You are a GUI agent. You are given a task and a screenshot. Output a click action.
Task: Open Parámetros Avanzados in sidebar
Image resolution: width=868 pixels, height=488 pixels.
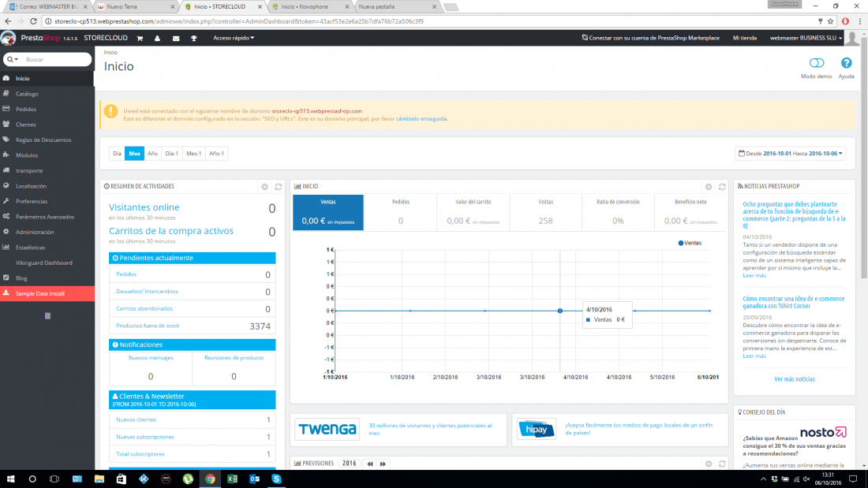tap(47, 217)
